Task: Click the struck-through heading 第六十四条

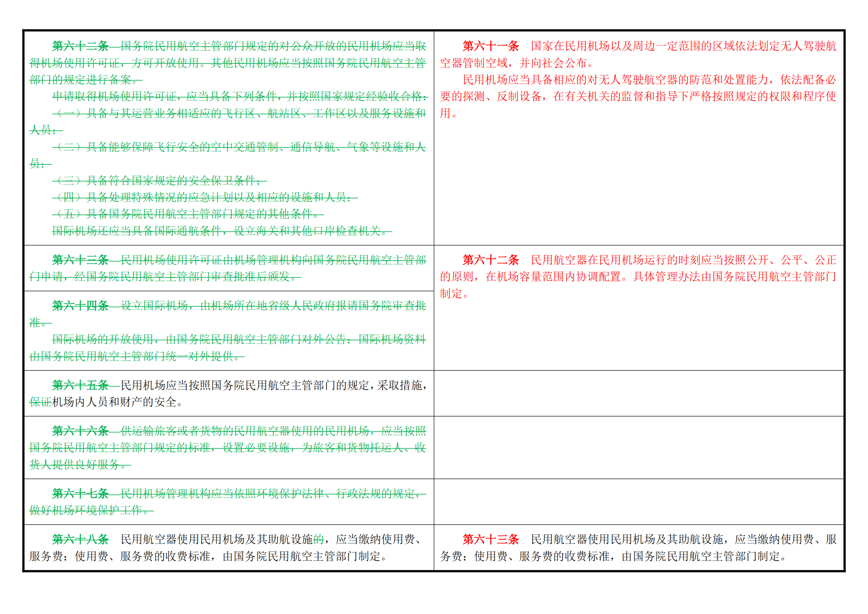Action: (80, 306)
